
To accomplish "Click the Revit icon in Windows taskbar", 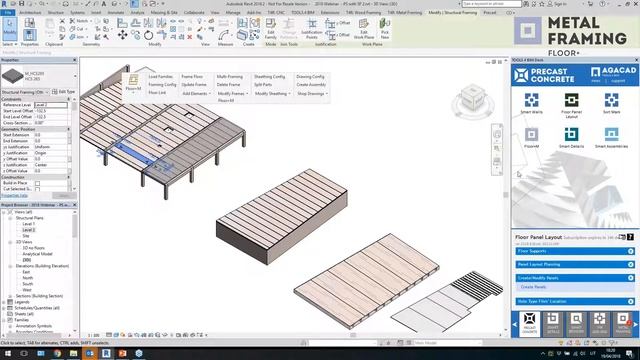I will pos(106,353).
